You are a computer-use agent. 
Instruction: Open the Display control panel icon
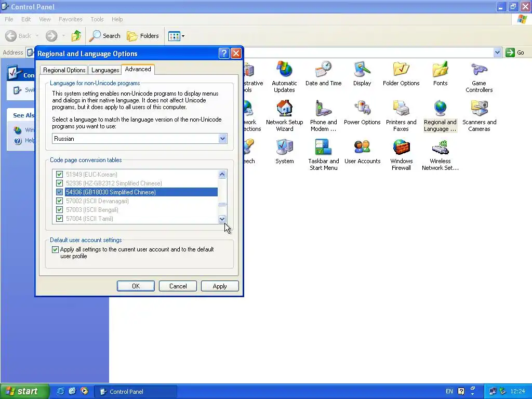click(x=362, y=74)
